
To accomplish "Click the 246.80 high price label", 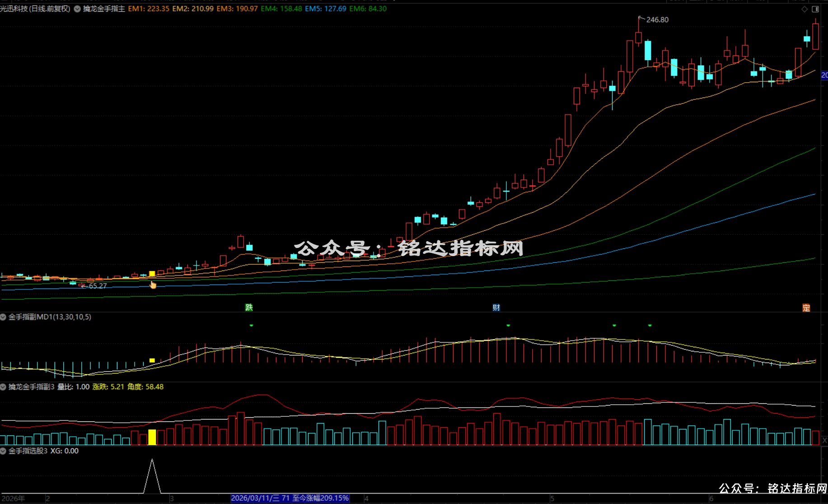I will click(x=657, y=20).
